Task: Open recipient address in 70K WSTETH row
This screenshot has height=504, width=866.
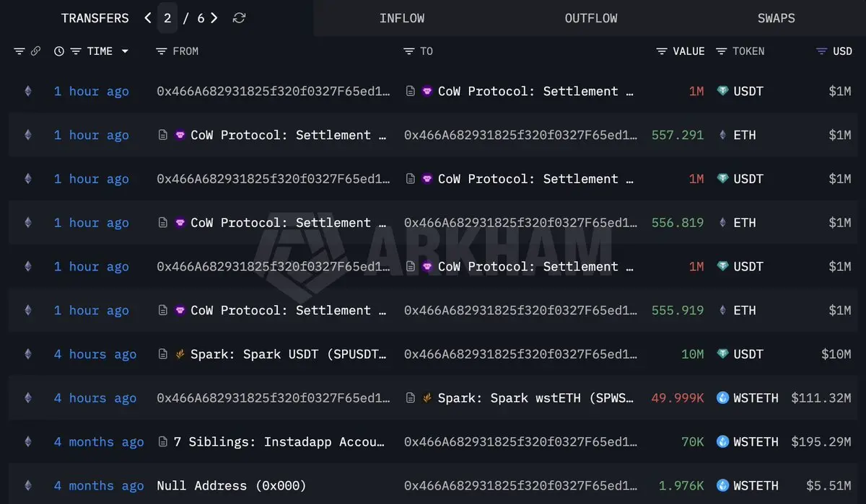Action: click(520, 442)
